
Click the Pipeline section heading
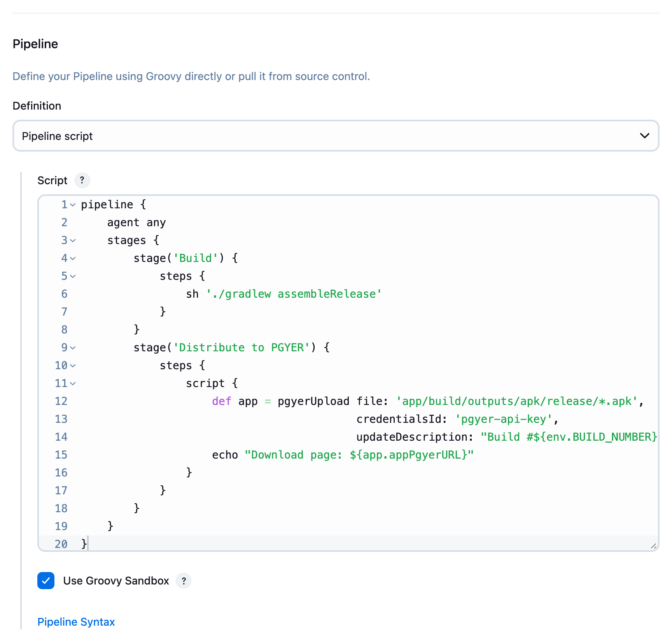(35, 44)
